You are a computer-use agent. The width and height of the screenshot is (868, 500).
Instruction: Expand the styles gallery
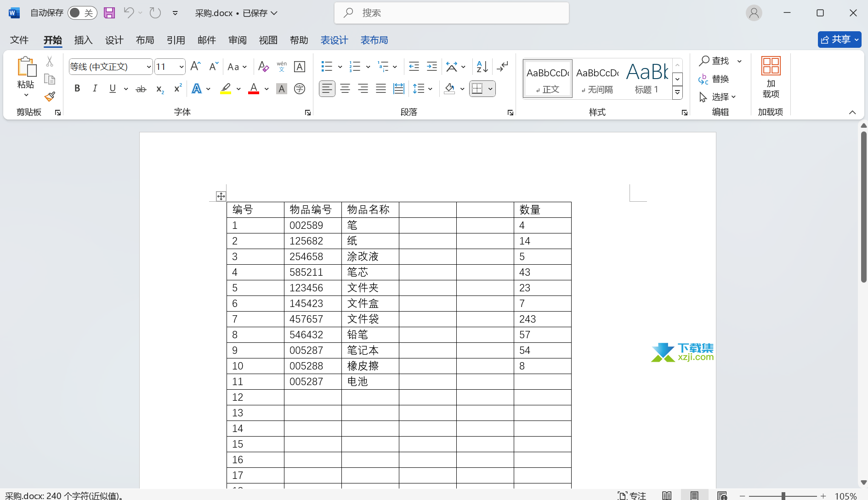tap(677, 93)
